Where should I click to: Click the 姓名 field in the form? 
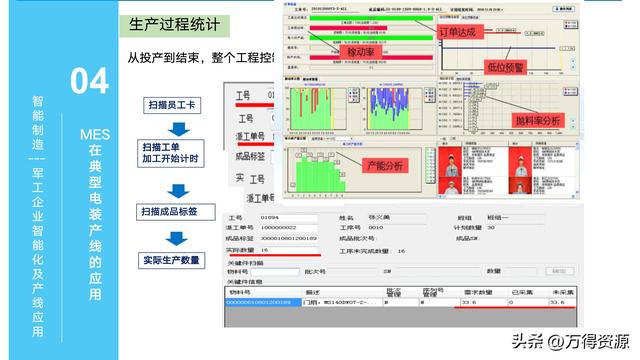click(x=396, y=218)
